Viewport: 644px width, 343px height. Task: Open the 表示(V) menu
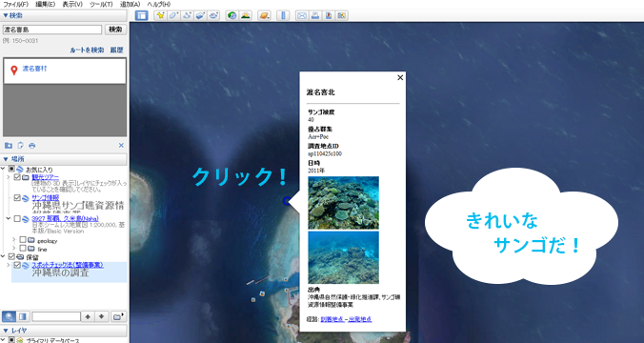[72, 4]
